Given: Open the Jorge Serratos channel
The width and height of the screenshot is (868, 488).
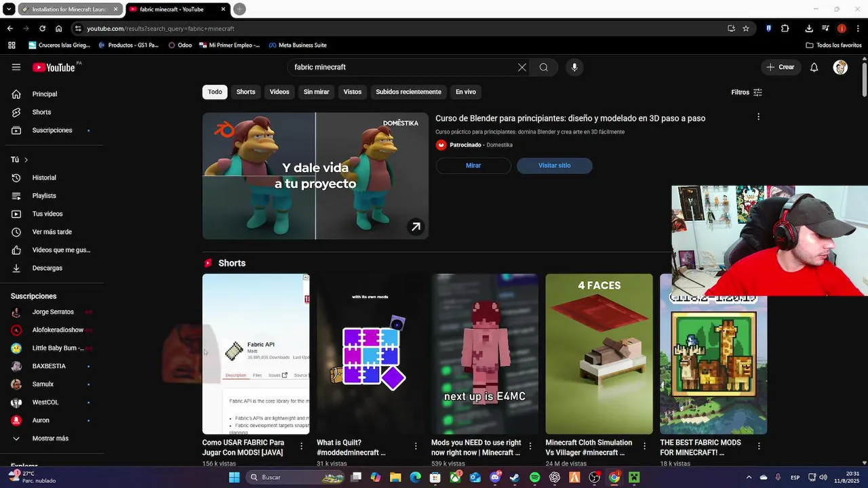Looking at the screenshot, I should coord(52,312).
